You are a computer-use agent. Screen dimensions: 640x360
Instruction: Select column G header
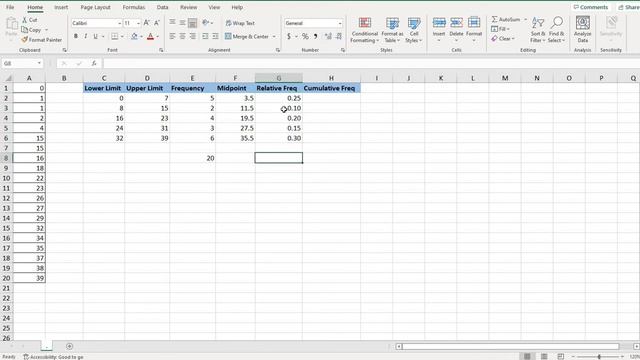pos(279,78)
